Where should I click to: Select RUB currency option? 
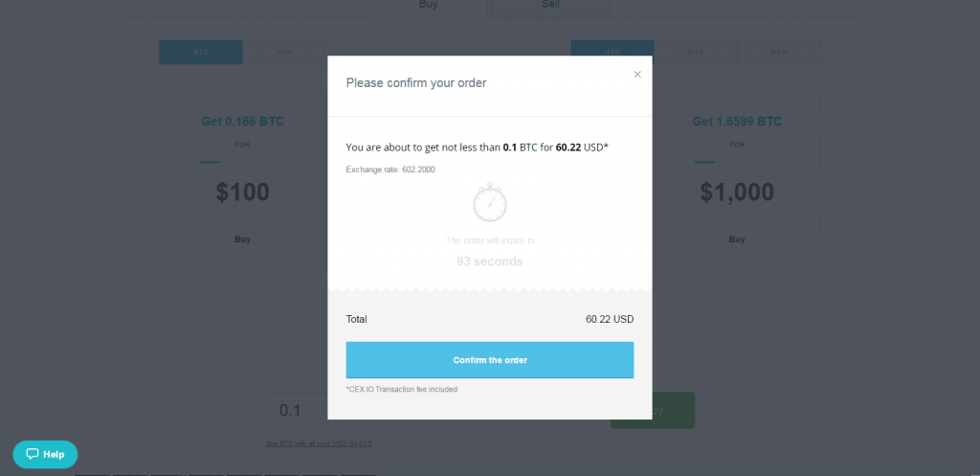(x=779, y=52)
